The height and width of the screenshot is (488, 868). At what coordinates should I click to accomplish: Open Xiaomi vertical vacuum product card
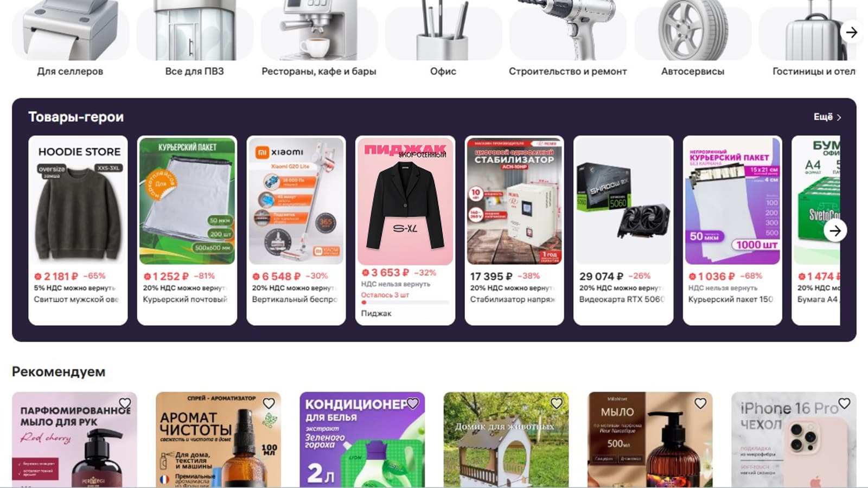pyautogui.click(x=296, y=230)
